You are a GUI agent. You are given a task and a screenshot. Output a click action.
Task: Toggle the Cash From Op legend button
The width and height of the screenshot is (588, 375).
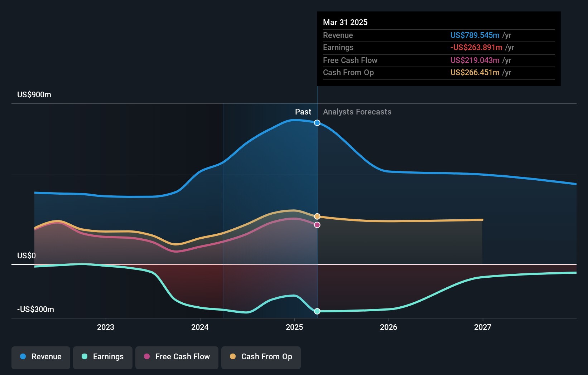[261, 357]
